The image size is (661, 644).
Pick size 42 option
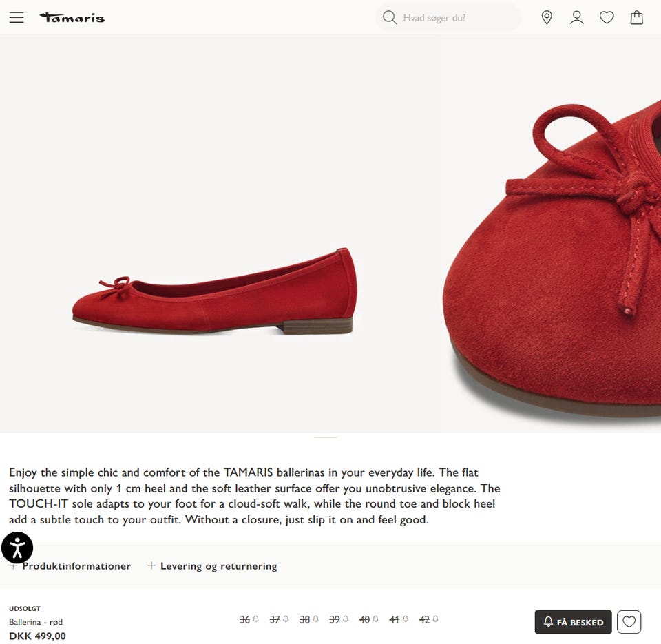coord(425,620)
